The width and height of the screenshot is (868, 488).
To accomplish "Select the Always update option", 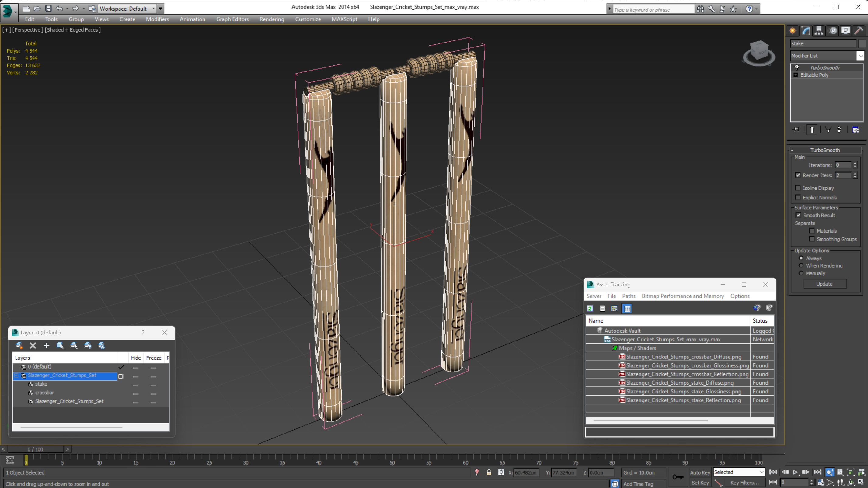I will click(x=801, y=258).
